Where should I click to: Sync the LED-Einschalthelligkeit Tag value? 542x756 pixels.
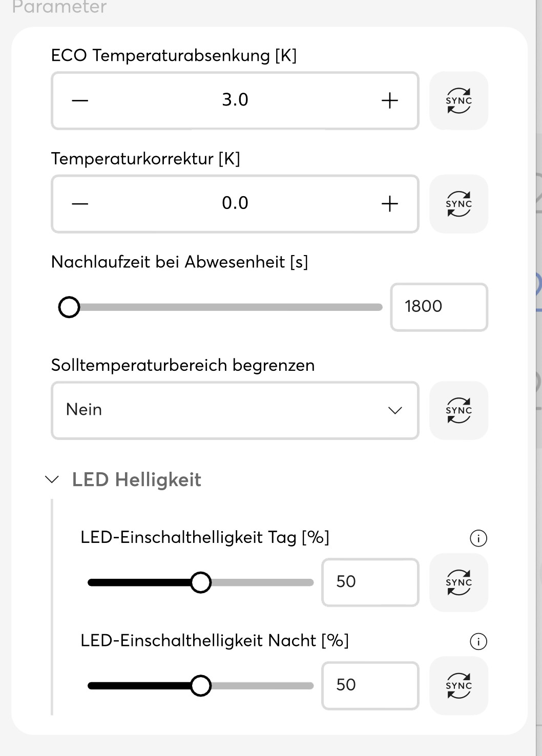click(x=458, y=582)
